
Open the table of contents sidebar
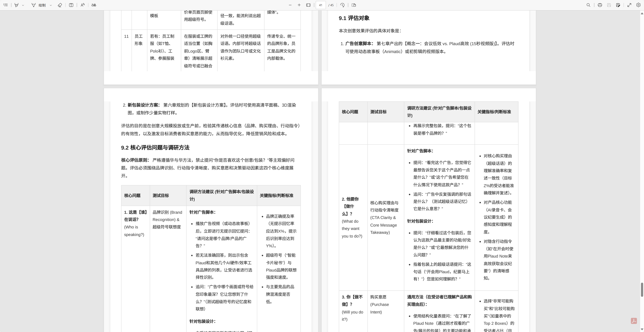(x=6, y=5)
